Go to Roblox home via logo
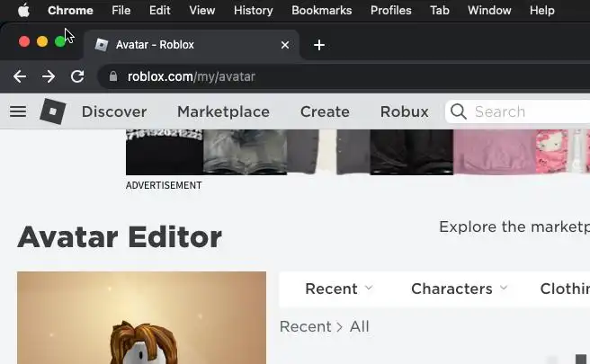 tap(53, 111)
